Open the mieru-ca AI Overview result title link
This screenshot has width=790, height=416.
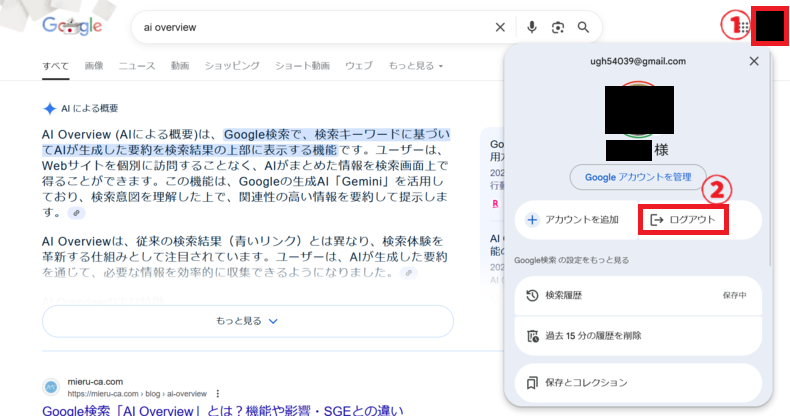click(x=223, y=410)
